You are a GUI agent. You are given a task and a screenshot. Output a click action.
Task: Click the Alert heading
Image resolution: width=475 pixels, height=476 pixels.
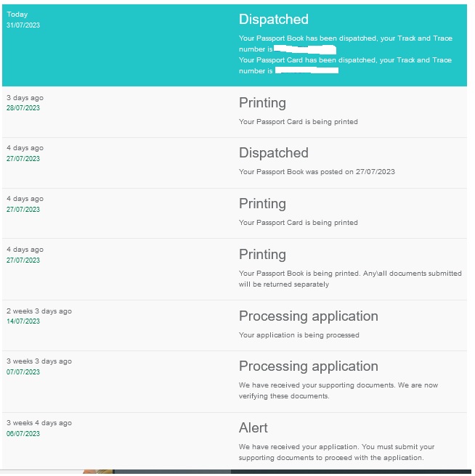pos(253,428)
